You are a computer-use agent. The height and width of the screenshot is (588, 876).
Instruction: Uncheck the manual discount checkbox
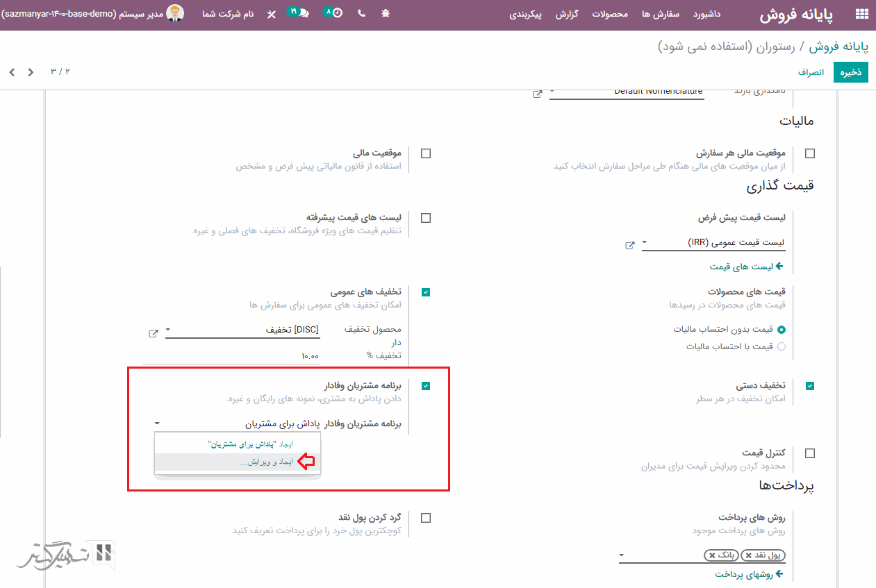pos(810,386)
